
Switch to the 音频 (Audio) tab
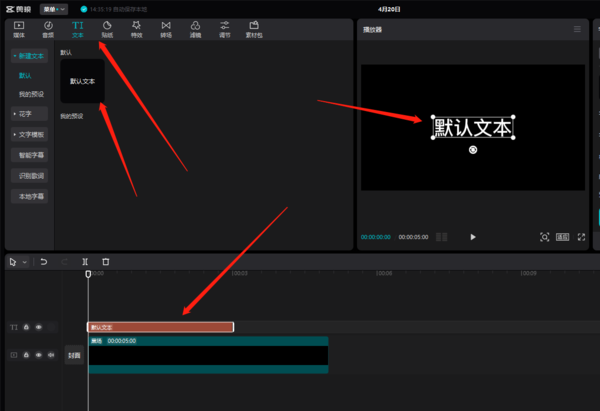coord(48,29)
